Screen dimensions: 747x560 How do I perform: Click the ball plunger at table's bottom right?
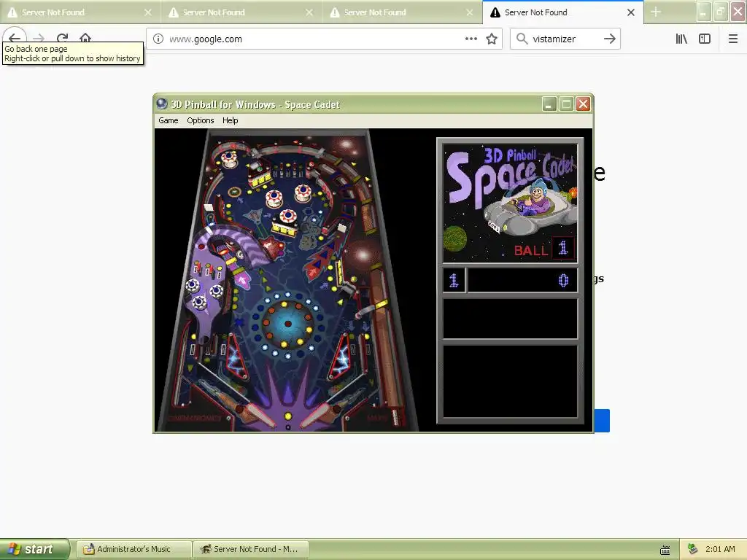coord(395,416)
